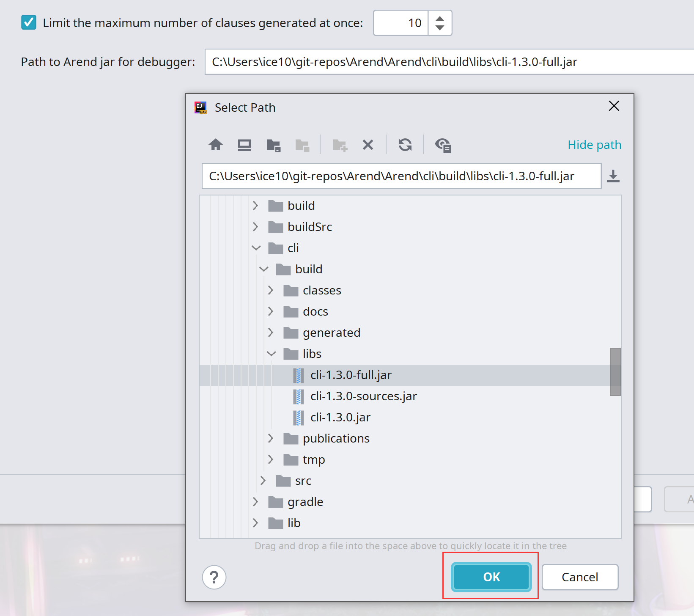Go to the Project directory icon
Screen dimensions: 694x616
coord(274,145)
